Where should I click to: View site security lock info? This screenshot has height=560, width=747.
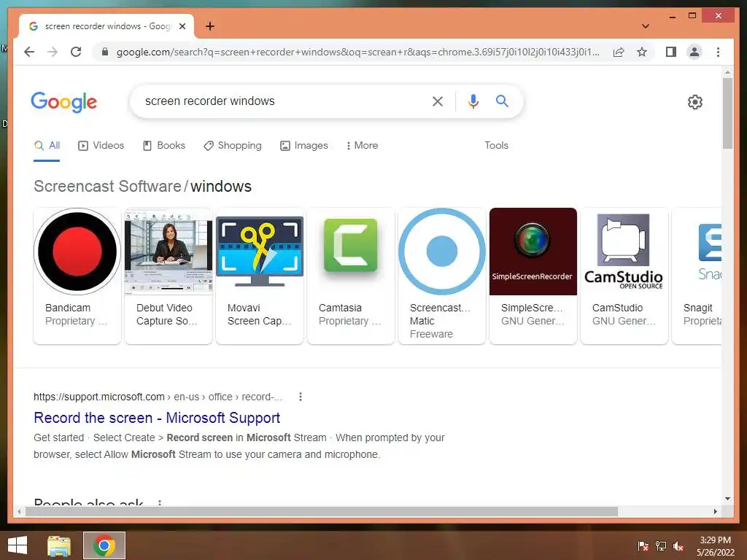coord(105,52)
